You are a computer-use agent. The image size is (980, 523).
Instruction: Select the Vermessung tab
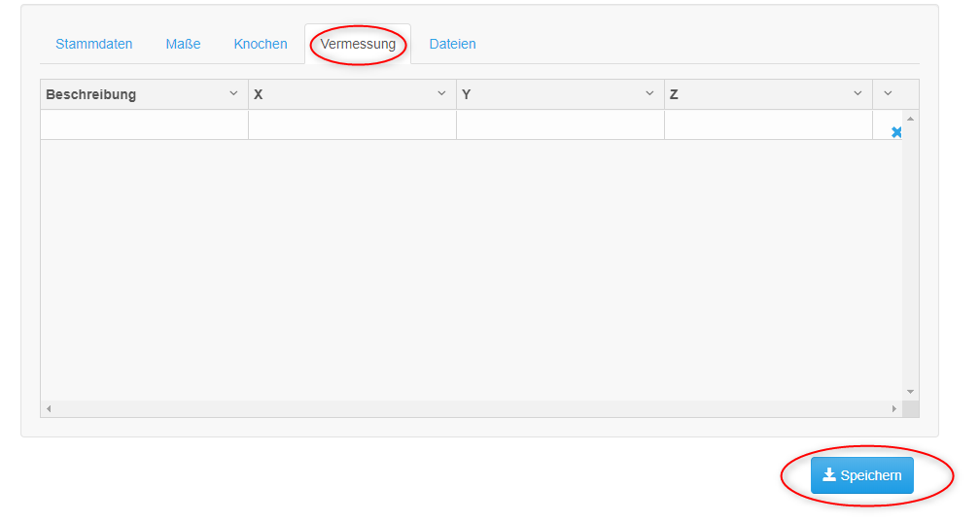[x=358, y=44]
